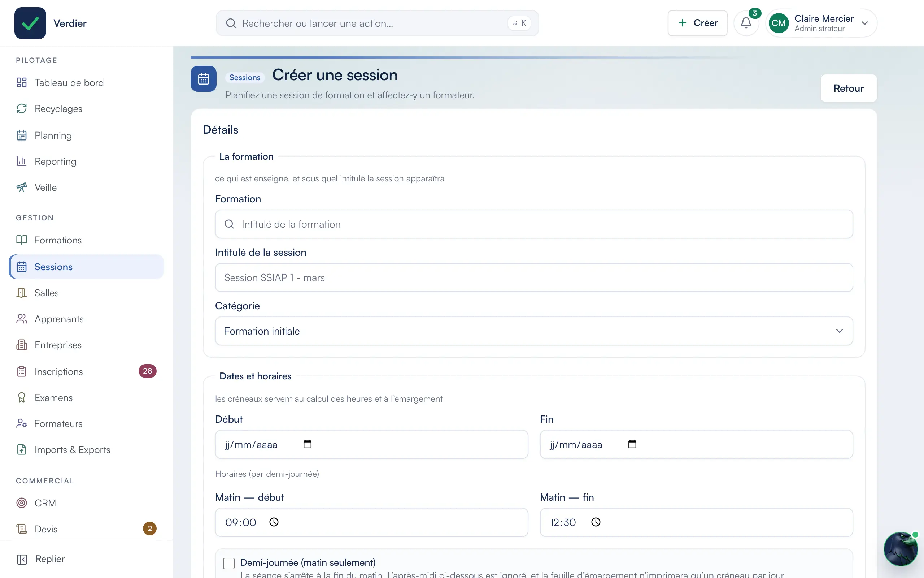924x578 pixels.
Task: Open the calendar picker in Fin field
Action: 632,444
